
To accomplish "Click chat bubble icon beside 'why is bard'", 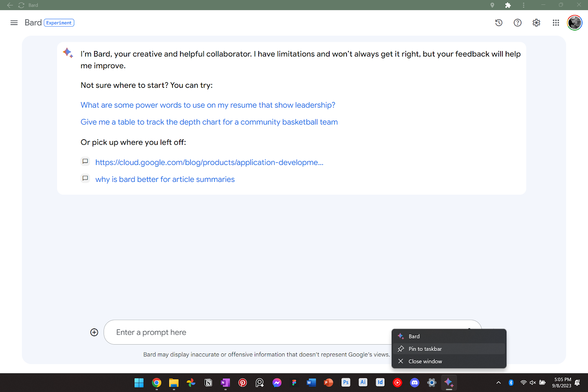I will (85, 178).
